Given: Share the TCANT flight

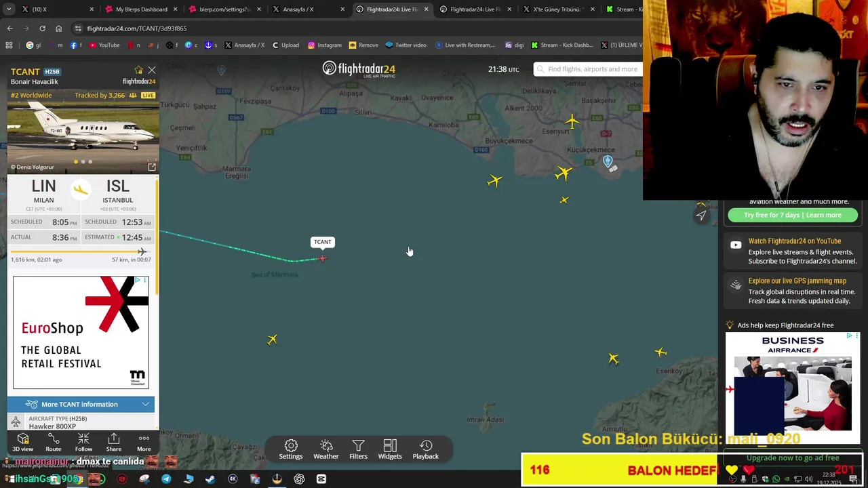Looking at the screenshot, I should pos(114,443).
